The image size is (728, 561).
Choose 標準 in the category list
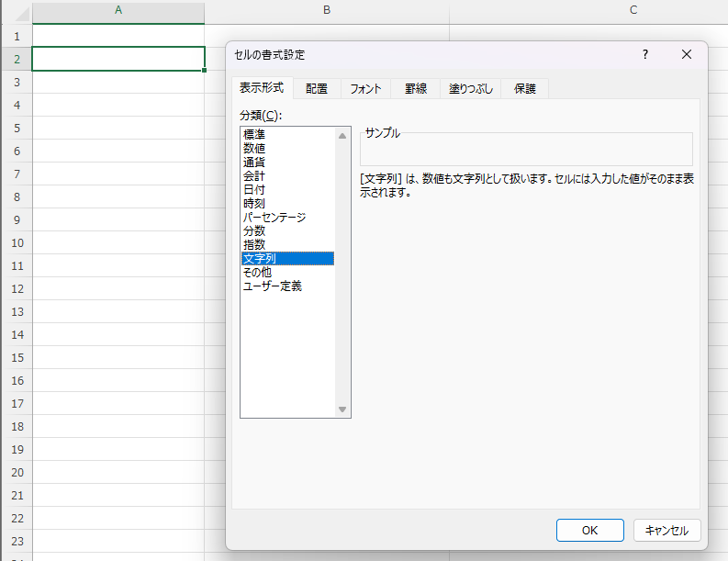point(288,135)
